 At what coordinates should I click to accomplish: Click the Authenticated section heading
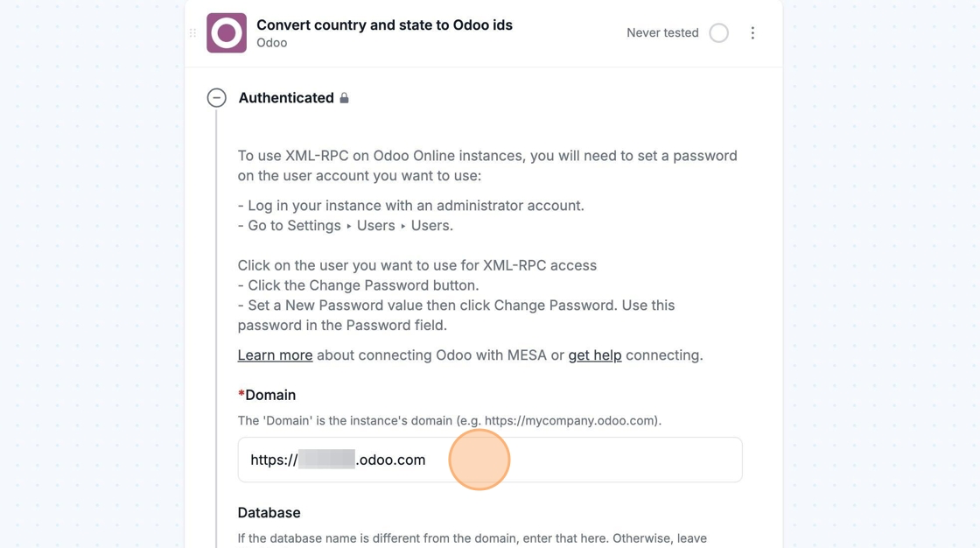coord(286,98)
